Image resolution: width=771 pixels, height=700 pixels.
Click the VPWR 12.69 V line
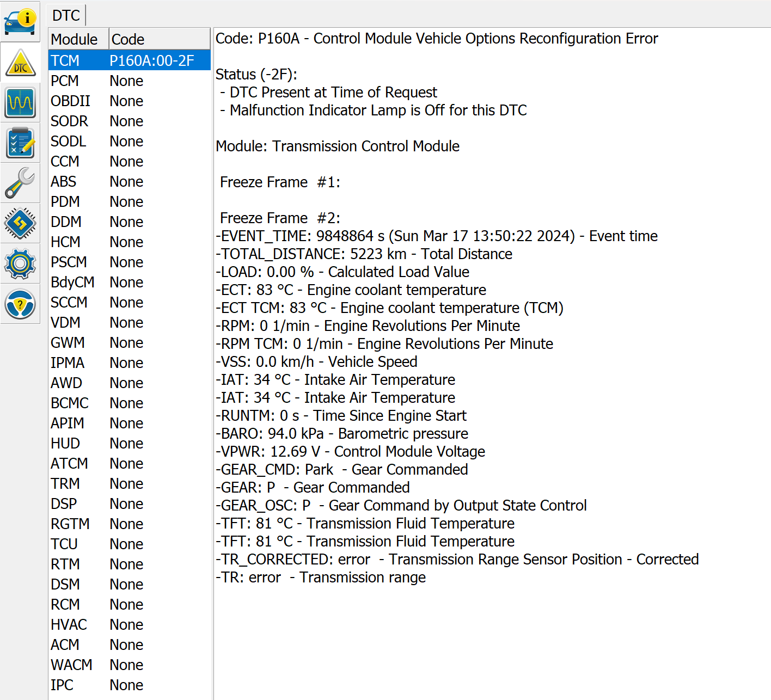[350, 452]
